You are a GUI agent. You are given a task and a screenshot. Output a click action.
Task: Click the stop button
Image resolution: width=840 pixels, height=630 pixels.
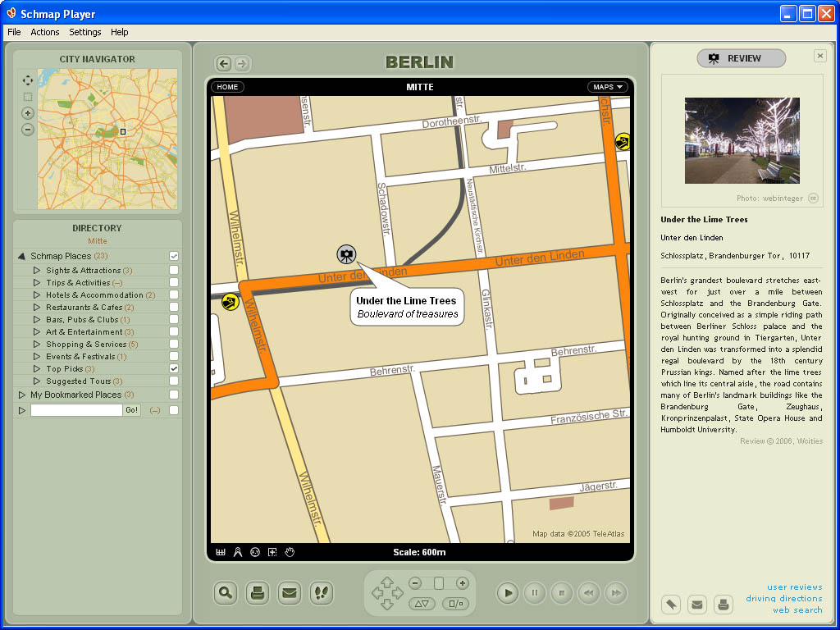pos(562,593)
